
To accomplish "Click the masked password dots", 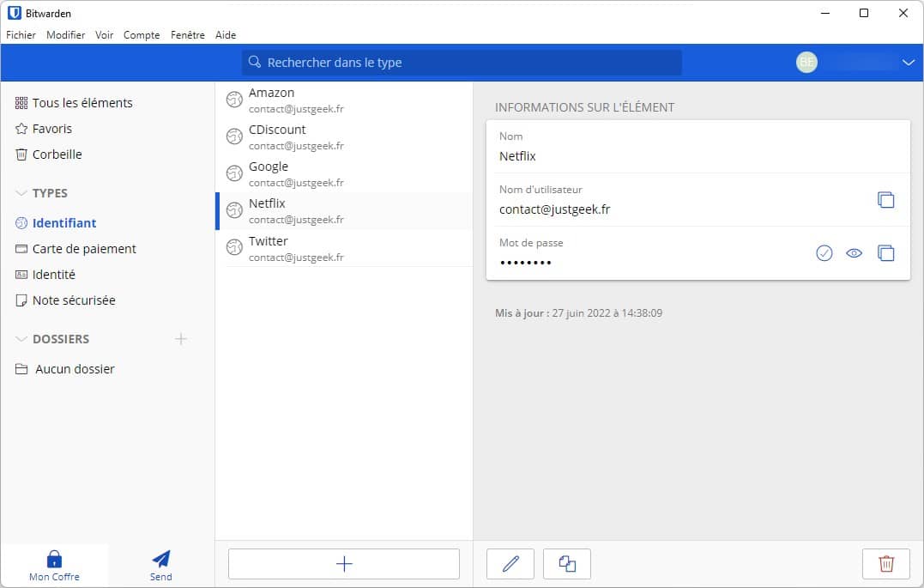I will tap(526, 263).
